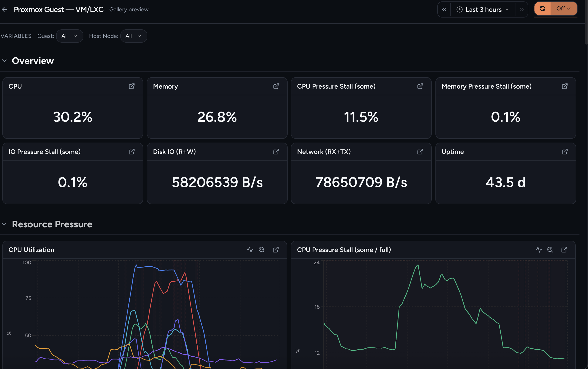Screen dimensions: 588x369
Task: Open Disk IO (R+W) panel external link
Action: click(276, 152)
